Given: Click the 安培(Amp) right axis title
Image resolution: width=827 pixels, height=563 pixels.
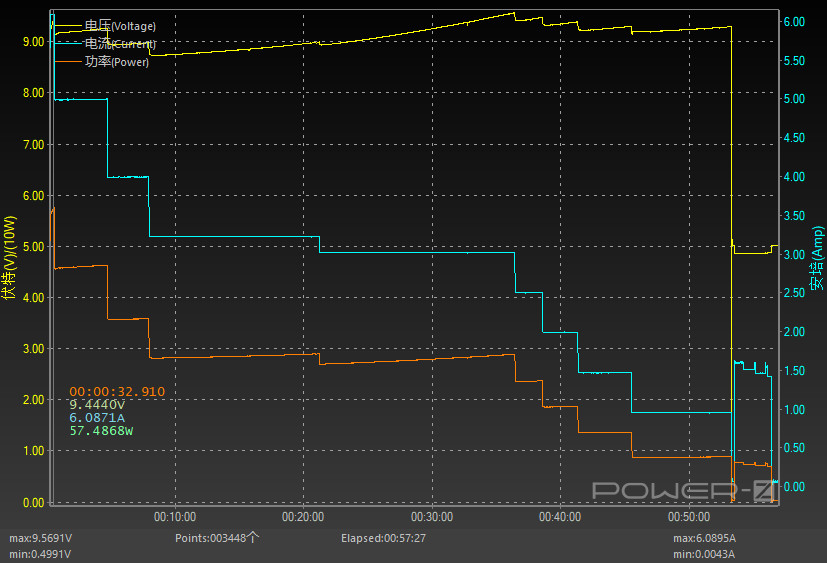Looking at the screenshot, I should point(817,258).
